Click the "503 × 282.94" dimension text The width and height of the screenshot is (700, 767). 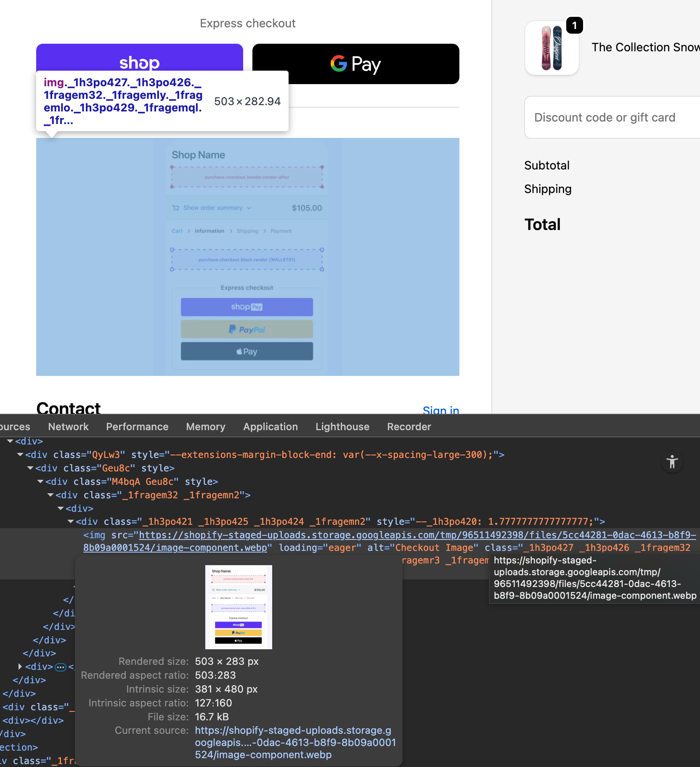247,101
